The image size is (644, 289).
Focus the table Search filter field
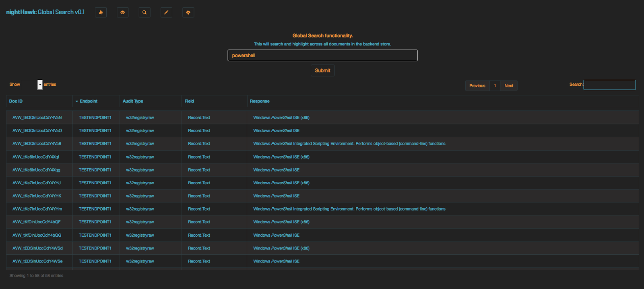[609, 85]
